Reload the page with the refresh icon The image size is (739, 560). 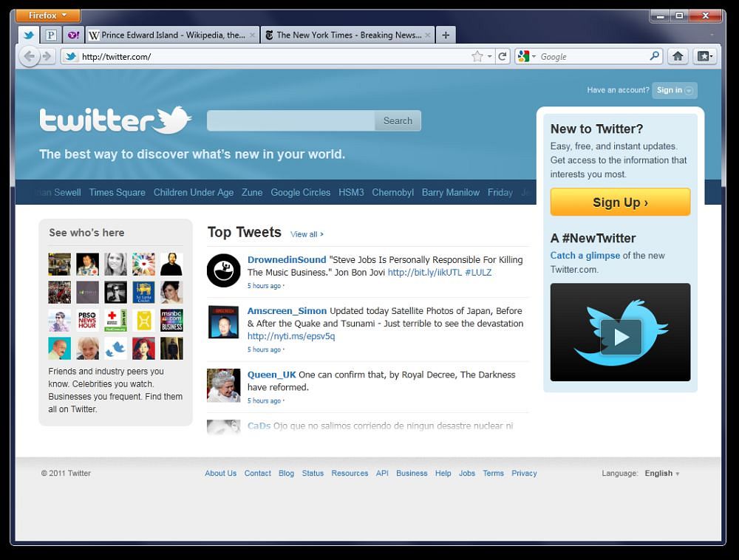point(503,56)
